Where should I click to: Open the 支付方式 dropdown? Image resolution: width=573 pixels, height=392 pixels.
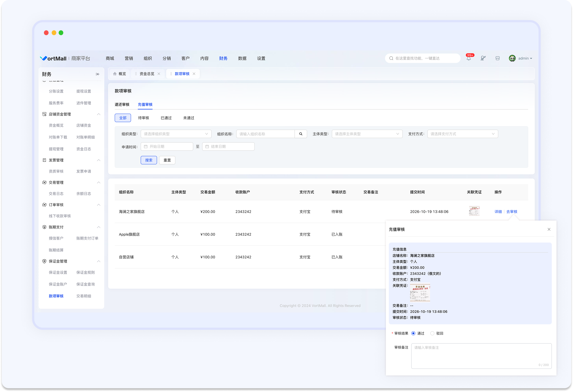462,134
